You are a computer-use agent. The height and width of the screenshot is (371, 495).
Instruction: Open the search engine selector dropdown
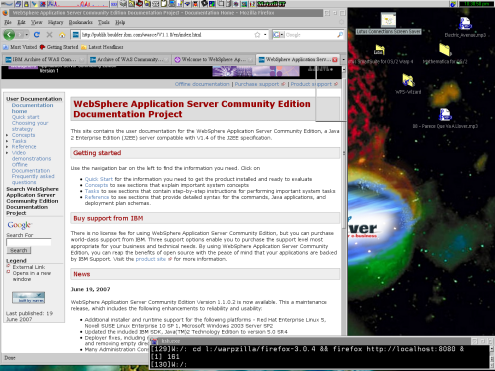click(x=278, y=35)
